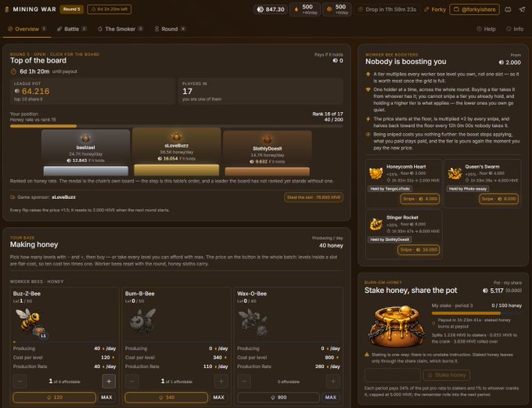Viewport: 532px width, 408px height.
Task: Click the Honeycomb Heart booster icon
Action: [x=376, y=173]
